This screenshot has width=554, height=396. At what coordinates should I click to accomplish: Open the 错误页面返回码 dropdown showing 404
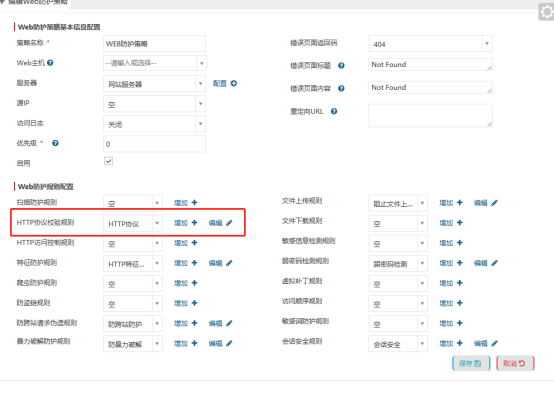(x=430, y=44)
